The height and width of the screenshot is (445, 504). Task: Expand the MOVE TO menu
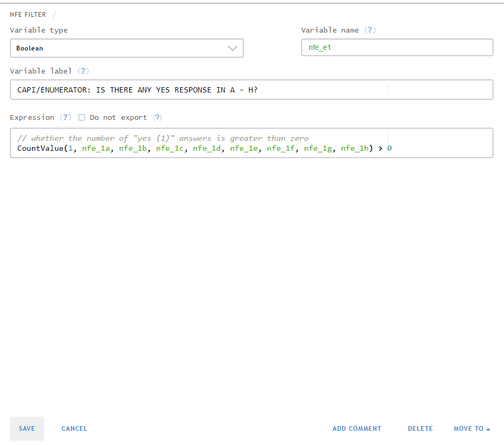tap(468, 429)
